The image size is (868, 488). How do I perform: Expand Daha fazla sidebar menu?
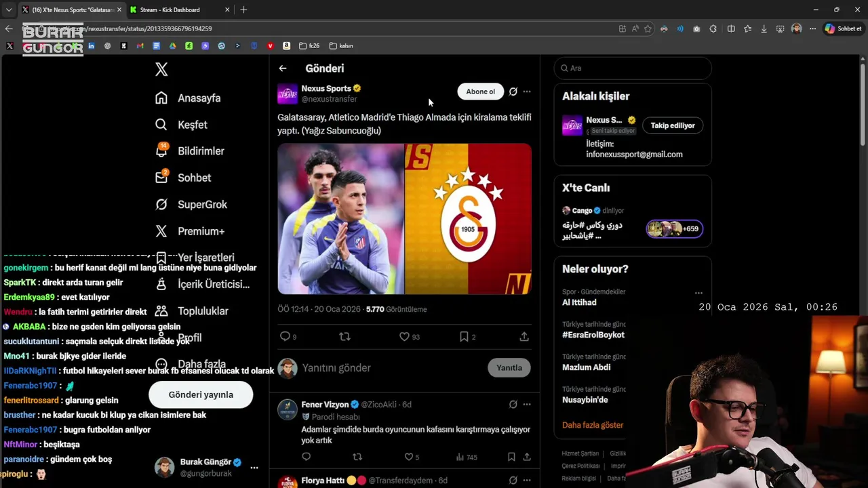(x=190, y=364)
